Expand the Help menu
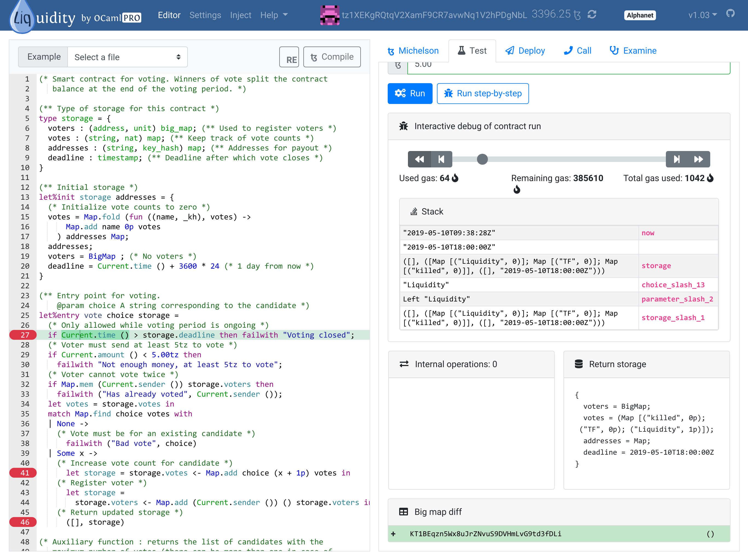 pos(274,15)
